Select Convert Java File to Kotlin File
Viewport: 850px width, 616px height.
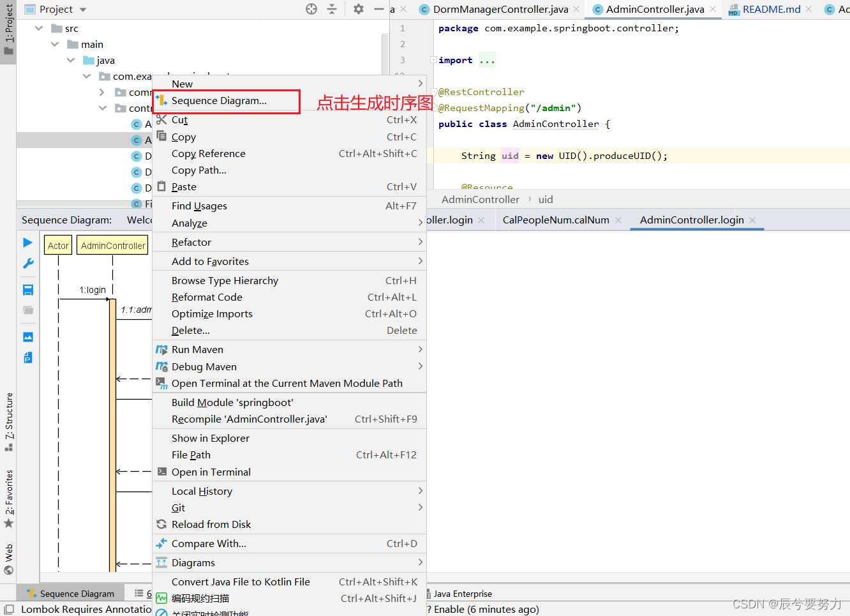(290, 582)
